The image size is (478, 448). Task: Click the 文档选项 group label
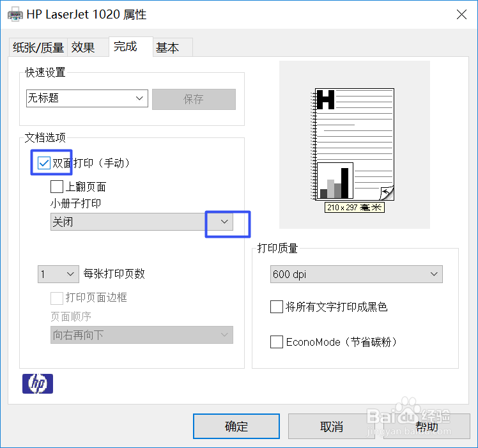coord(45,137)
